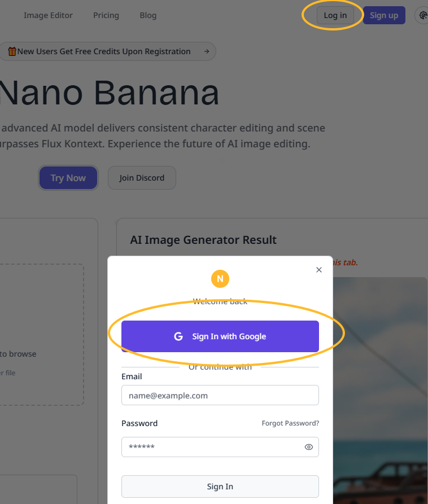
Task: Click the Join Discord button
Action: click(x=141, y=178)
